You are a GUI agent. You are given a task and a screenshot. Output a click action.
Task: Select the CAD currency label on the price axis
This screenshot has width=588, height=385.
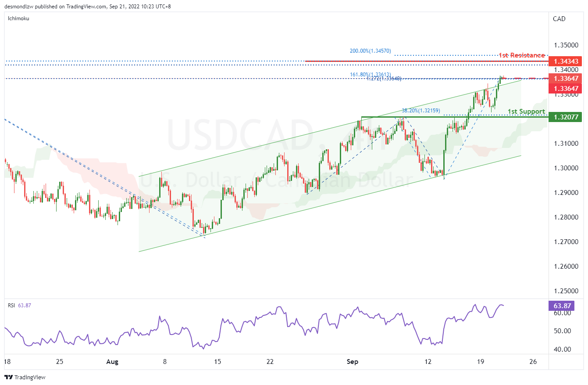(x=559, y=18)
